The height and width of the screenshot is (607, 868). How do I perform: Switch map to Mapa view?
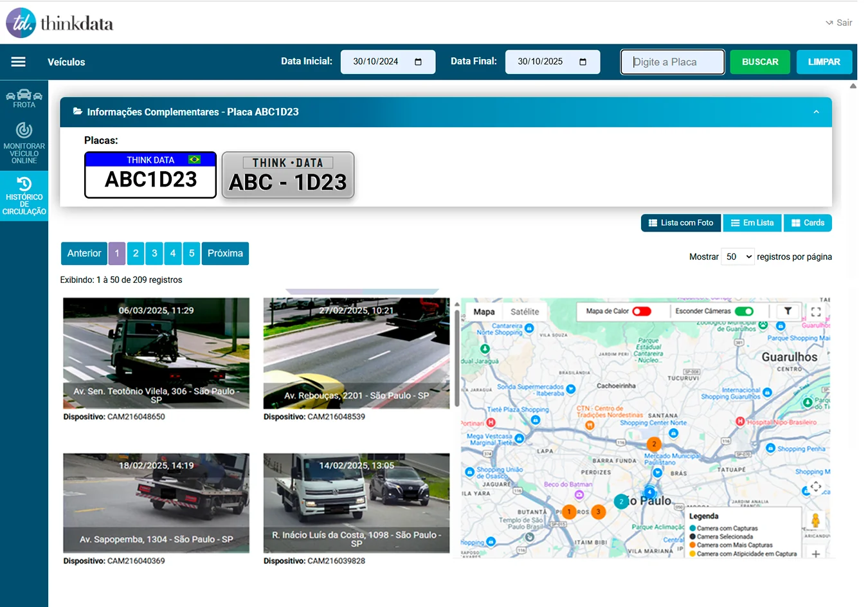coord(484,312)
